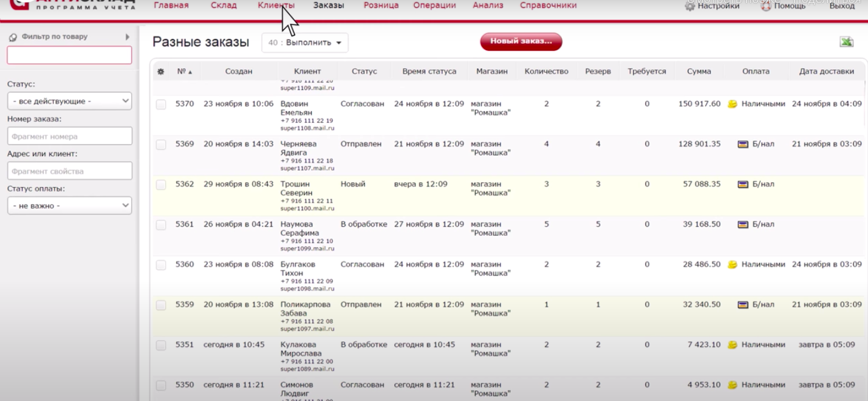
Task: Tick the checkbox for order 5359
Action: (x=161, y=305)
